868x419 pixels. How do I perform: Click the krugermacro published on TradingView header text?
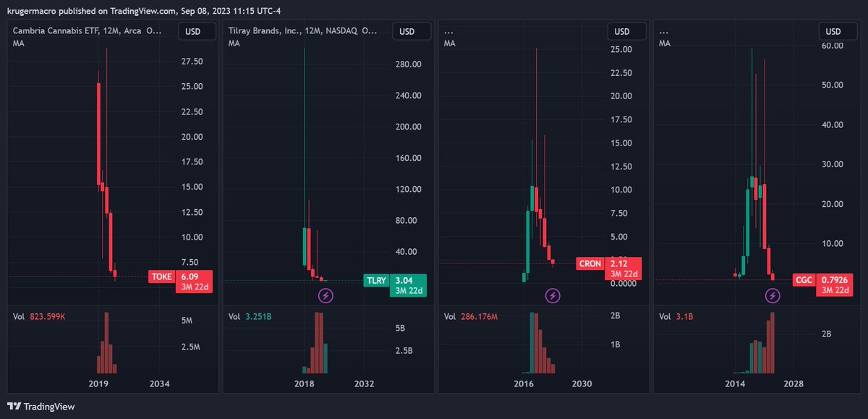pyautogui.click(x=142, y=9)
